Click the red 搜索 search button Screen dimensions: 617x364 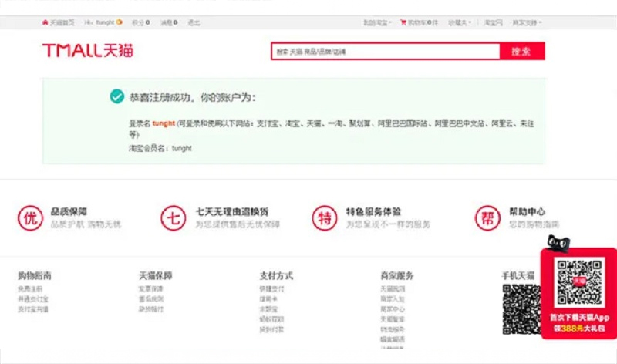(x=522, y=51)
